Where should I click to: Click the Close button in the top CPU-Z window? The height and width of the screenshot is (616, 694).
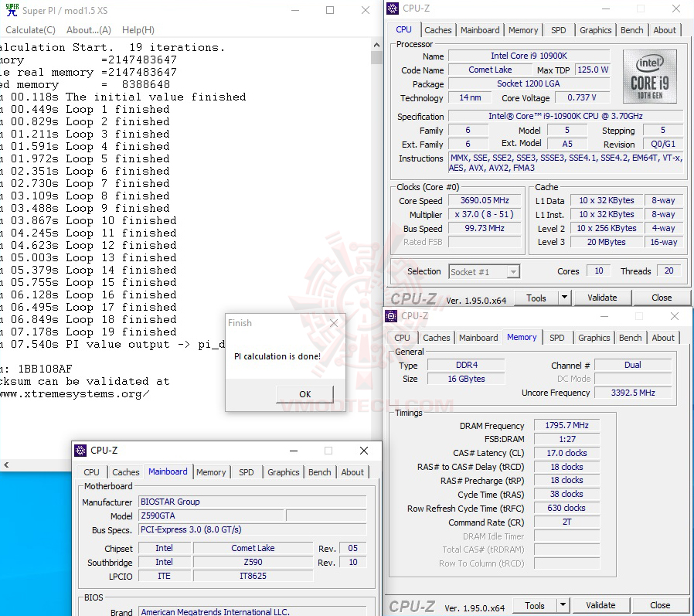point(662,298)
